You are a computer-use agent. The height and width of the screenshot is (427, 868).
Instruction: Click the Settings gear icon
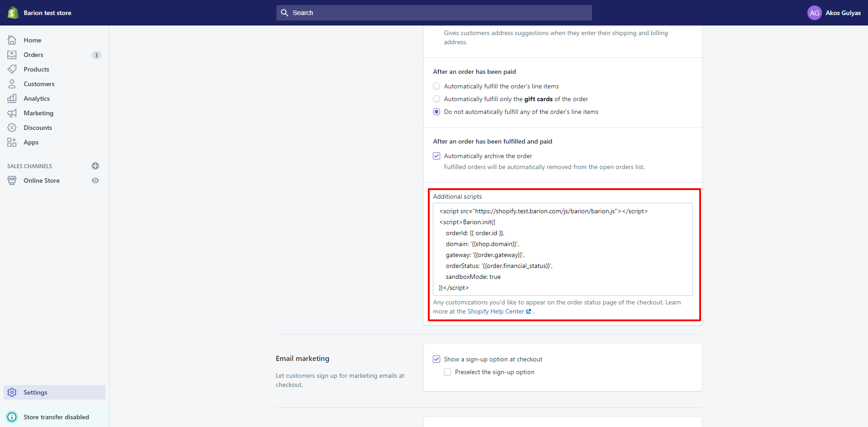pos(12,392)
